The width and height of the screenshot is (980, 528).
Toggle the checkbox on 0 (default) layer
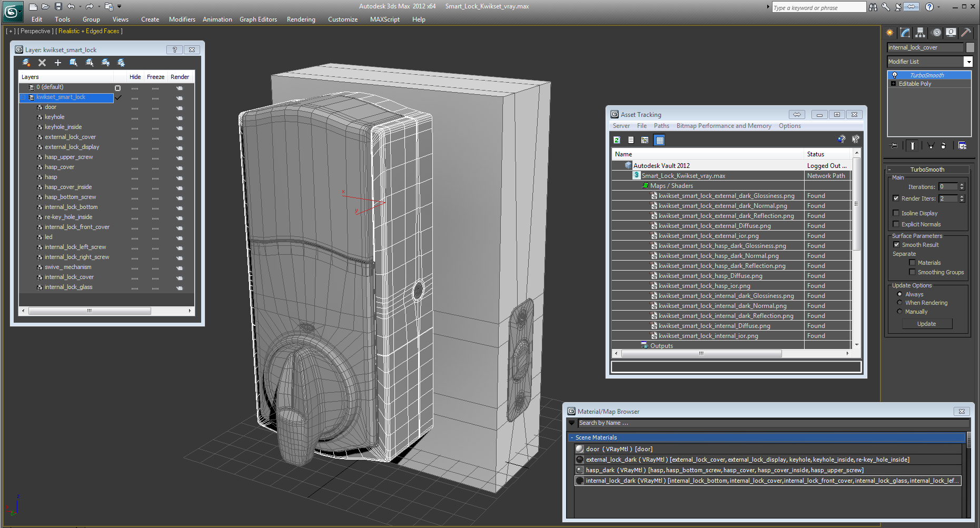(x=117, y=88)
